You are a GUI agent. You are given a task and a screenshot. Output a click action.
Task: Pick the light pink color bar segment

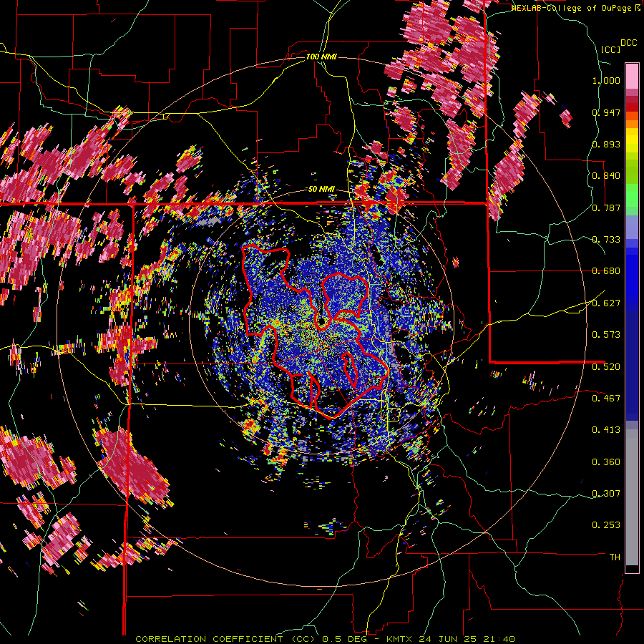coord(632,76)
